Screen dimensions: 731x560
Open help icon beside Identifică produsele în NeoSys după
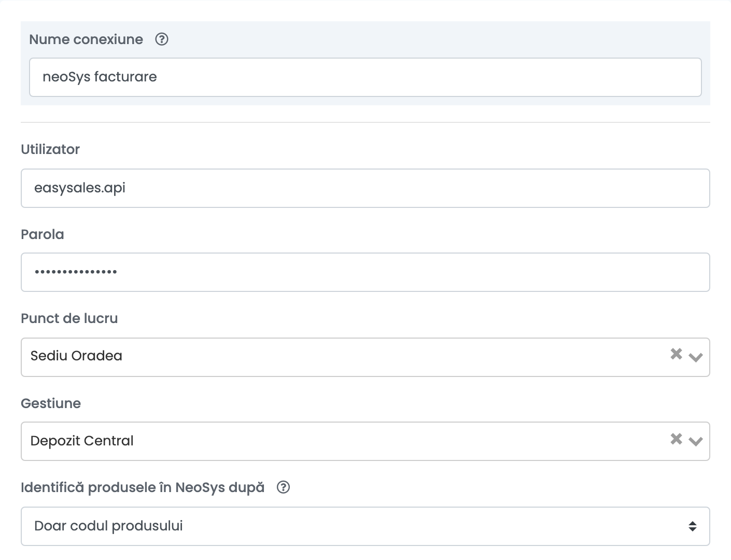pyautogui.click(x=283, y=487)
